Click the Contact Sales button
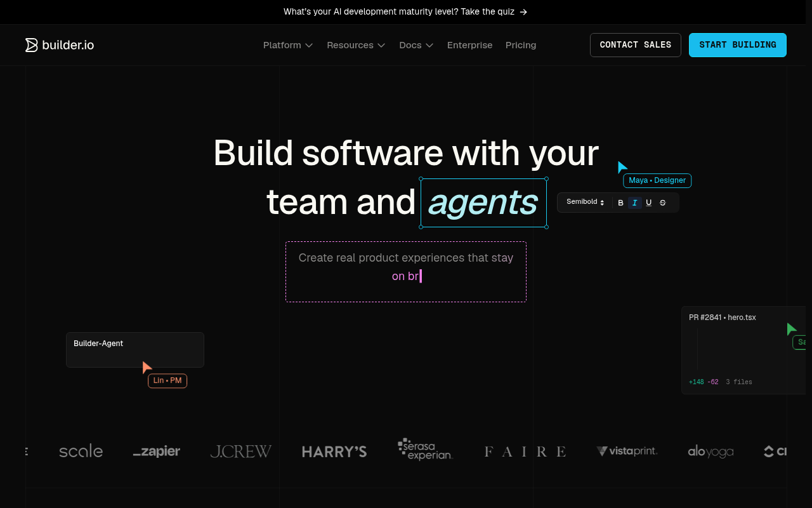The height and width of the screenshot is (508, 812). tap(636, 45)
